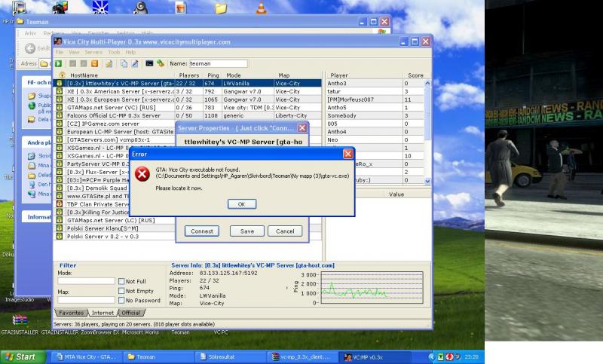The height and width of the screenshot is (364, 603).
Task: Close the Error dialog with red X
Action: (x=347, y=154)
